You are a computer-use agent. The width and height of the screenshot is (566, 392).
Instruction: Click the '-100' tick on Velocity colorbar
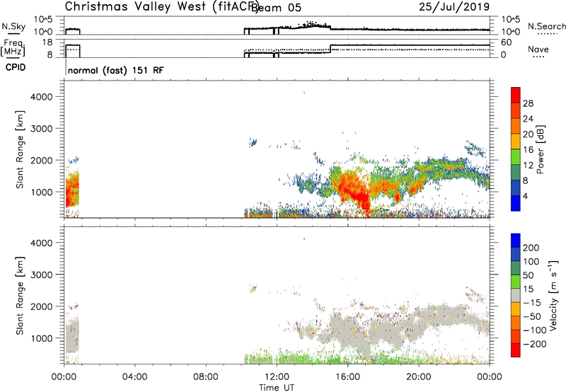[534, 330]
